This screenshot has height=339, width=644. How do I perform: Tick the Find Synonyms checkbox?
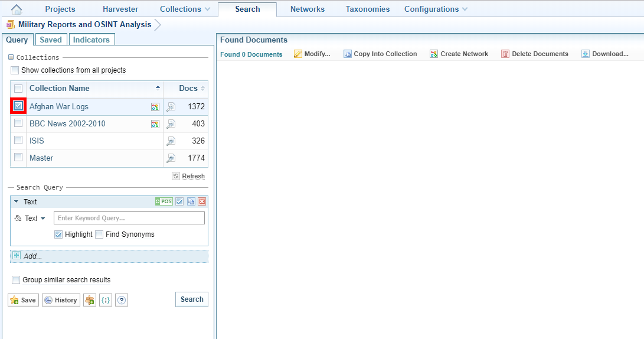coord(99,234)
